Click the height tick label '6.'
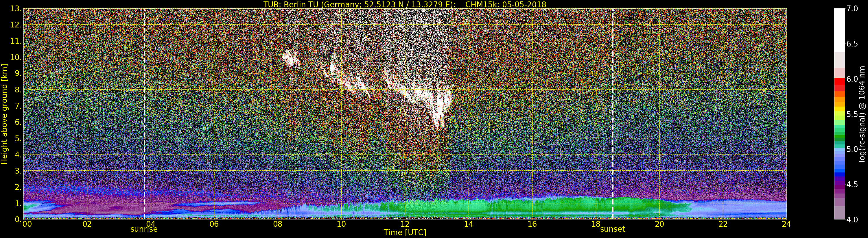This screenshot has height=238, width=868. [x=18, y=122]
